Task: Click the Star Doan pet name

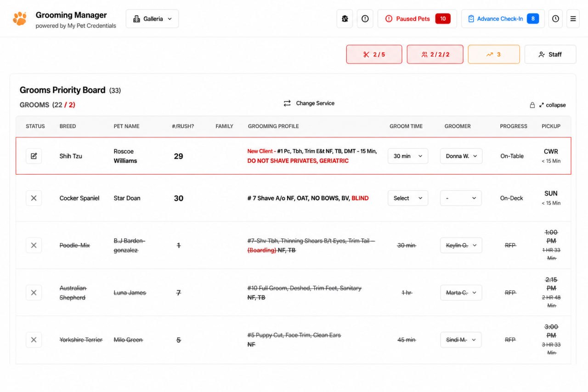Action: tap(127, 198)
